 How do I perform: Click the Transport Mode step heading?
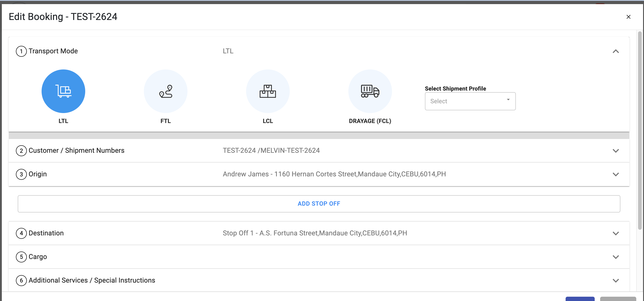pos(53,51)
